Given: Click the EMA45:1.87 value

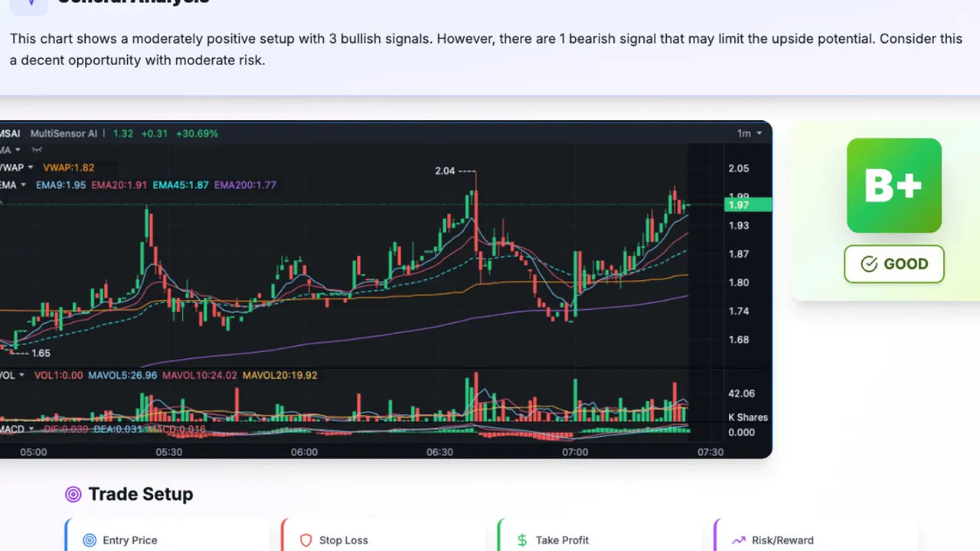Looking at the screenshot, I should [181, 185].
